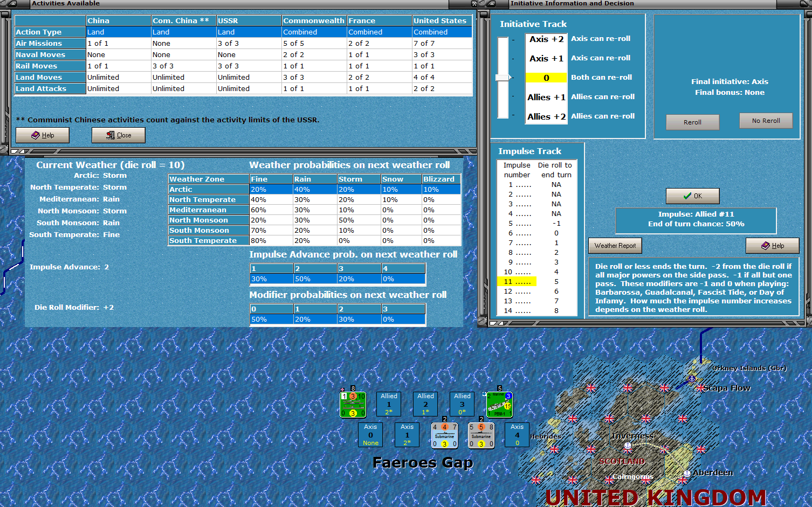Click the Orkney Islands (Gbr) label
The image size is (812, 507).
coord(749,369)
